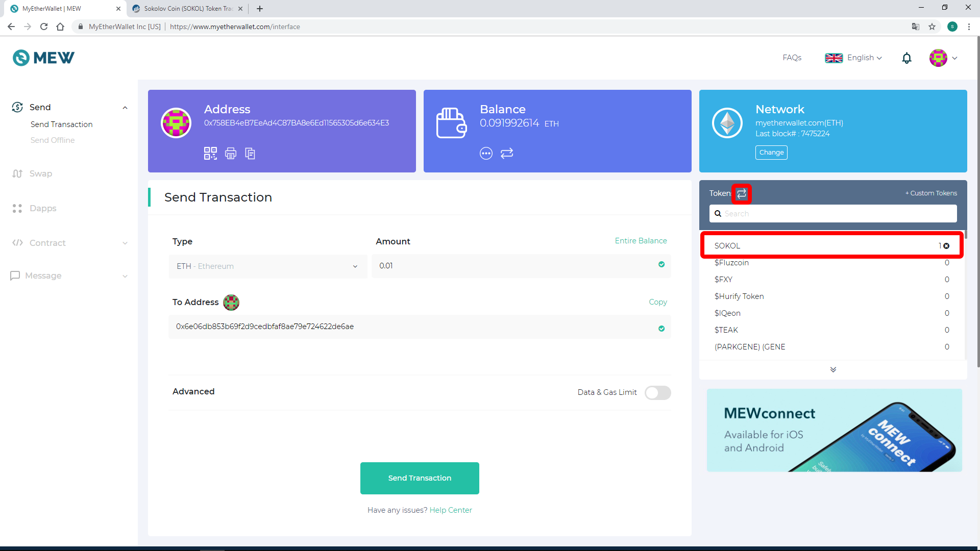Click the browser address bar URL
The height and width of the screenshot is (551, 980).
[x=235, y=27]
